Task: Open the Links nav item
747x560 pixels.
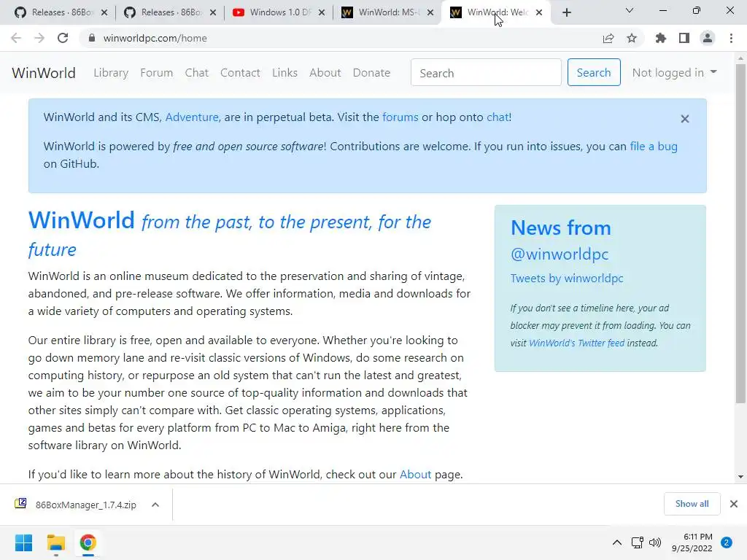Action: pos(285,73)
